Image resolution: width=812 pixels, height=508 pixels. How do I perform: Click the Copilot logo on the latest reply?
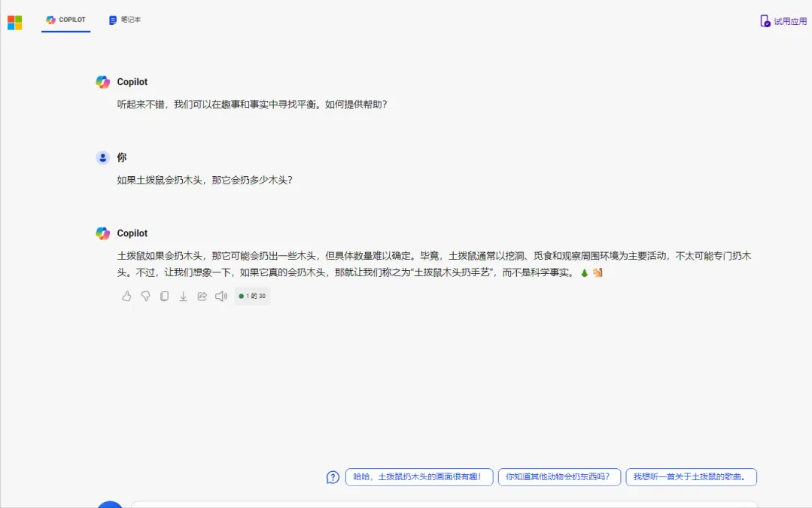pos(103,233)
